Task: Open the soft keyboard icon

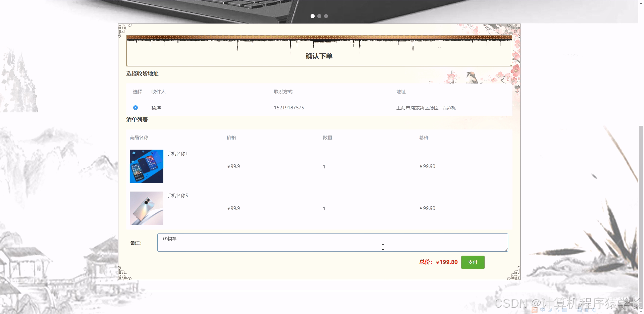Action: click(x=565, y=311)
